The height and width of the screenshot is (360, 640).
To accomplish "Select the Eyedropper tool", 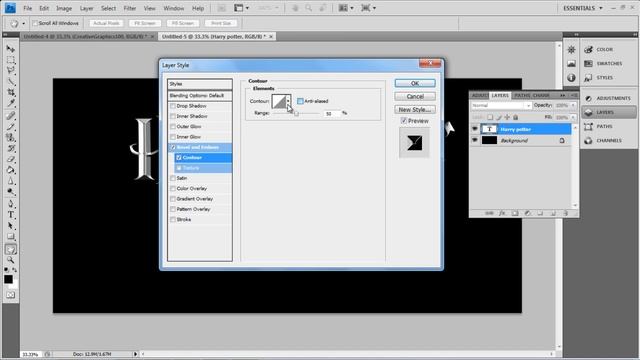I will pos(11,104).
